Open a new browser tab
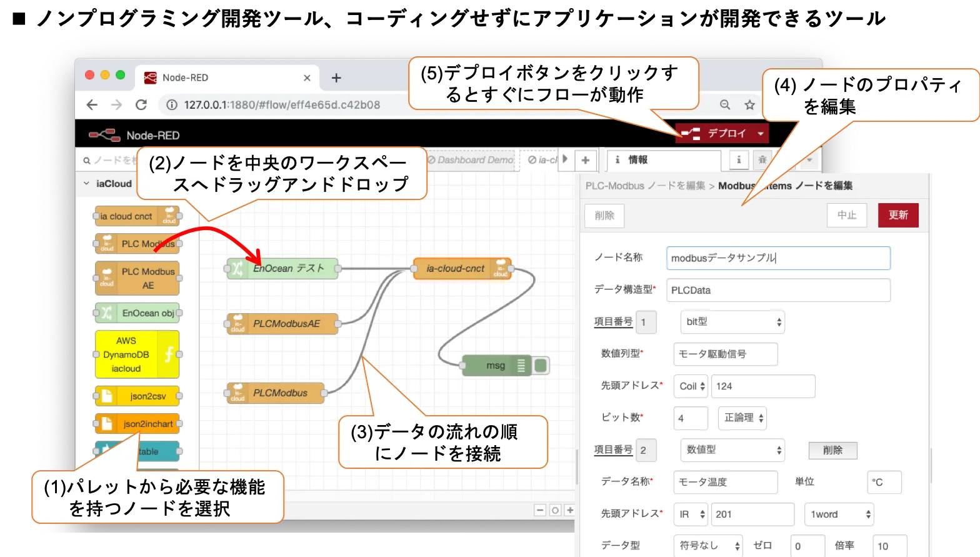Viewport: 980px width, 557px height. tap(336, 78)
